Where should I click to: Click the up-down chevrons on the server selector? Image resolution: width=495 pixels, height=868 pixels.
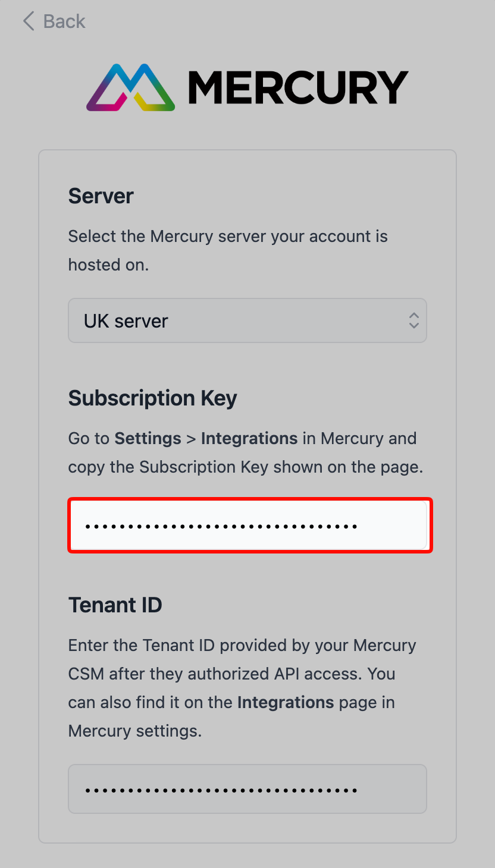(x=414, y=320)
